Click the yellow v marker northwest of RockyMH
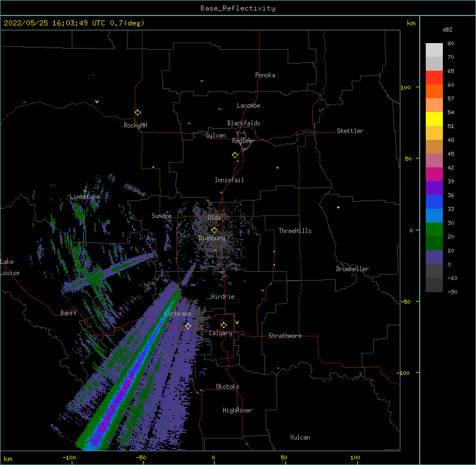This screenshot has height=465, width=476. [x=97, y=102]
